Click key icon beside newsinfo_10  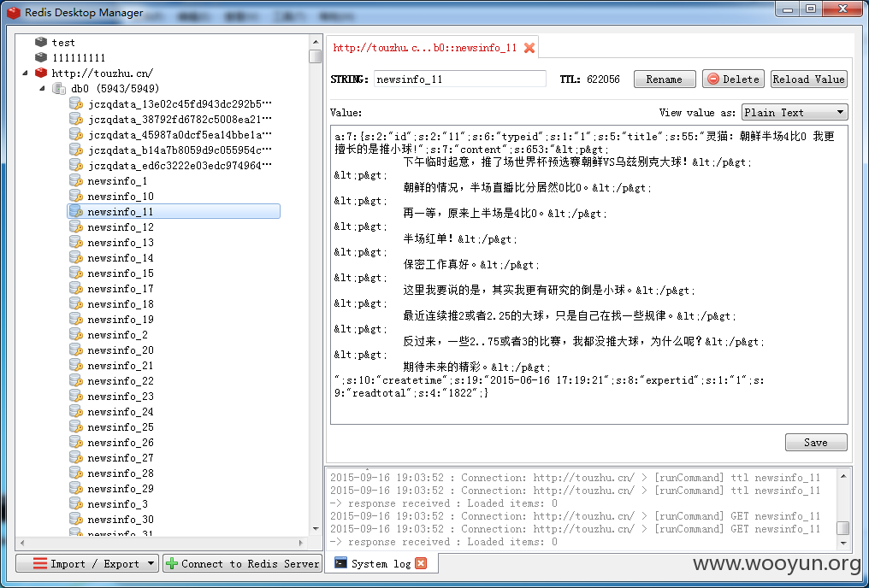[76, 196]
